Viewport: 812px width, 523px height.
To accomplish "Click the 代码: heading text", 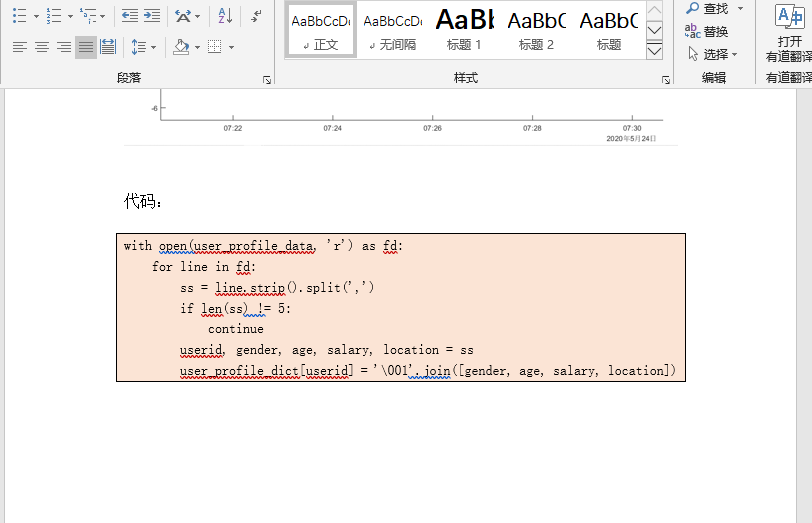I will point(143,201).
